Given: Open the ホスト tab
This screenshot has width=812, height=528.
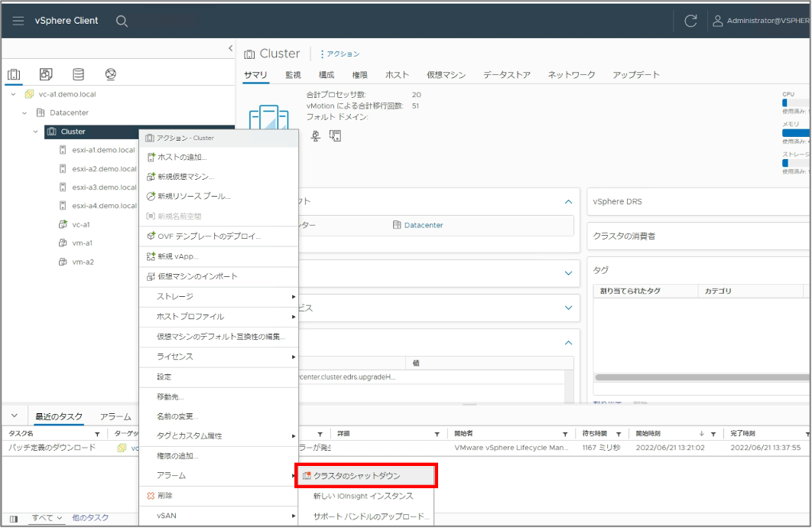Looking at the screenshot, I should 397,75.
